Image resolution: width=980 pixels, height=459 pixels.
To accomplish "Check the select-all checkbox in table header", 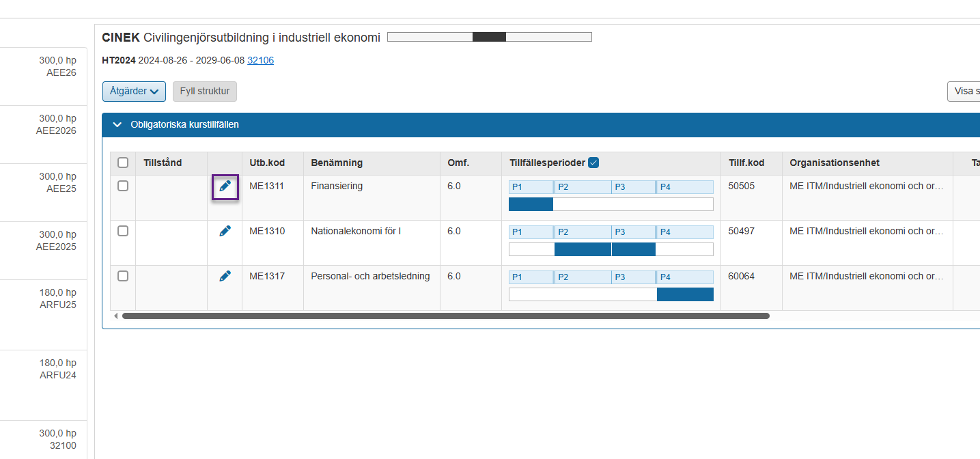I will click(123, 163).
